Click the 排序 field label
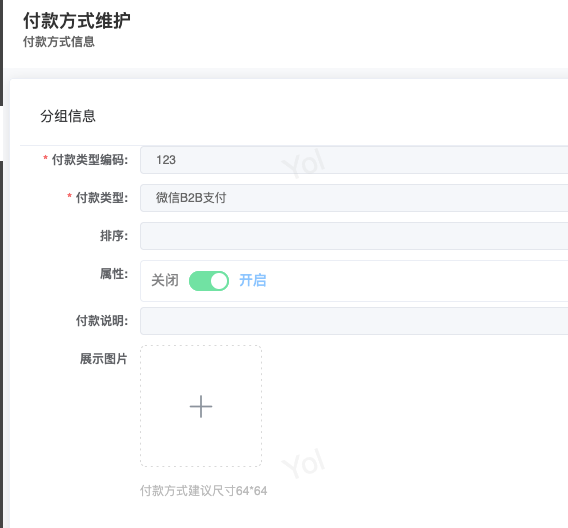This screenshot has width=568, height=528. pos(114,236)
